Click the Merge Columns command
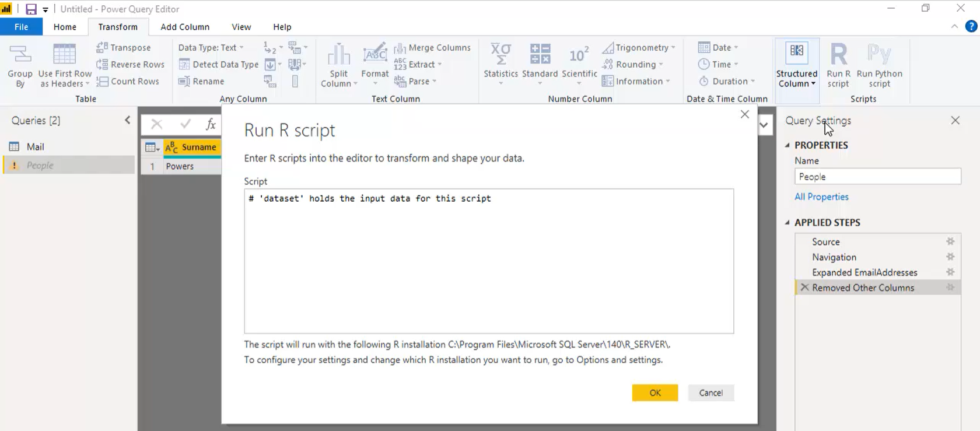The height and width of the screenshot is (431, 980). tap(432, 47)
